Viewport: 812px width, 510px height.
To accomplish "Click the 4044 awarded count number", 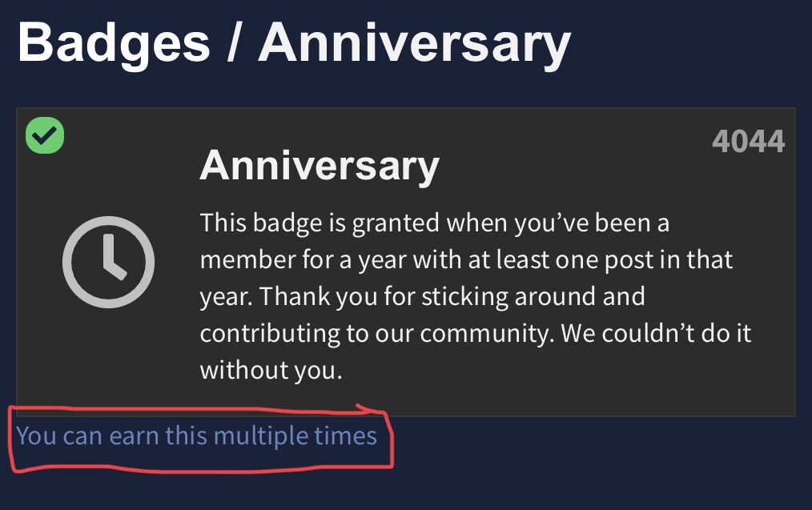I will click(x=748, y=141).
